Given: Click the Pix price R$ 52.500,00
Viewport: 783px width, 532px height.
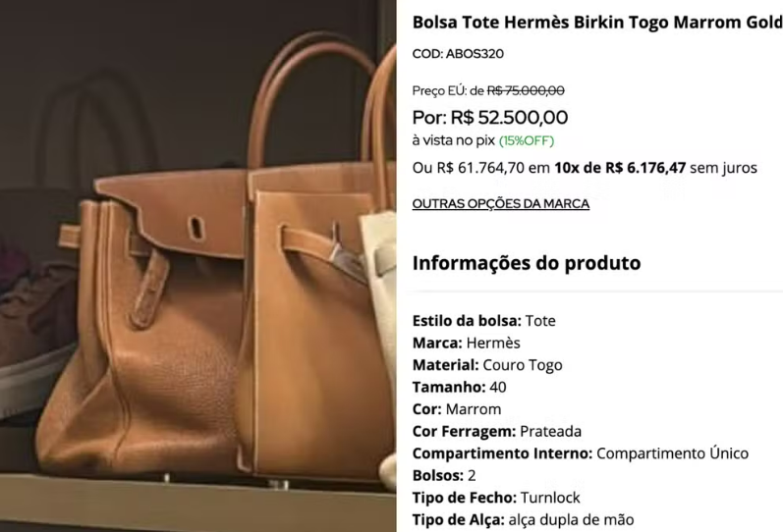Looking at the screenshot, I should coord(509,117).
